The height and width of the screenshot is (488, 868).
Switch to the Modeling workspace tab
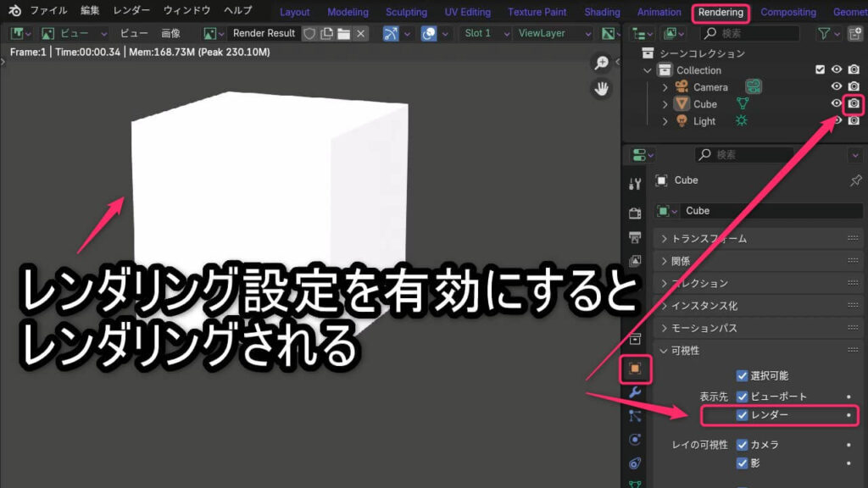point(348,12)
